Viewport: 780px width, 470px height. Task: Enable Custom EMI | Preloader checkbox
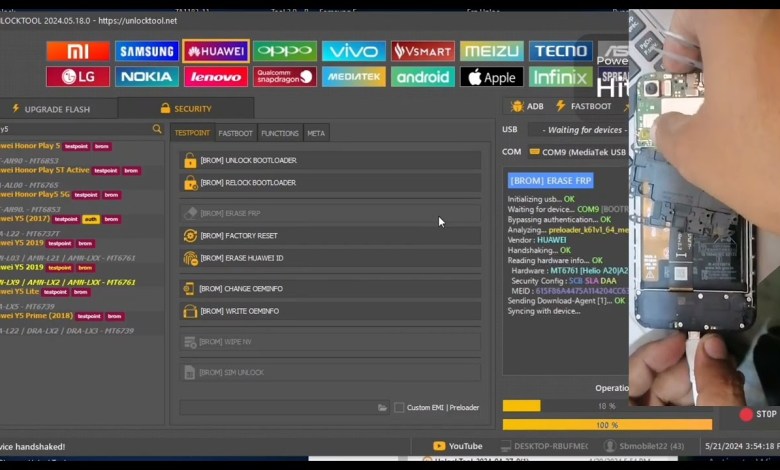coord(399,407)
